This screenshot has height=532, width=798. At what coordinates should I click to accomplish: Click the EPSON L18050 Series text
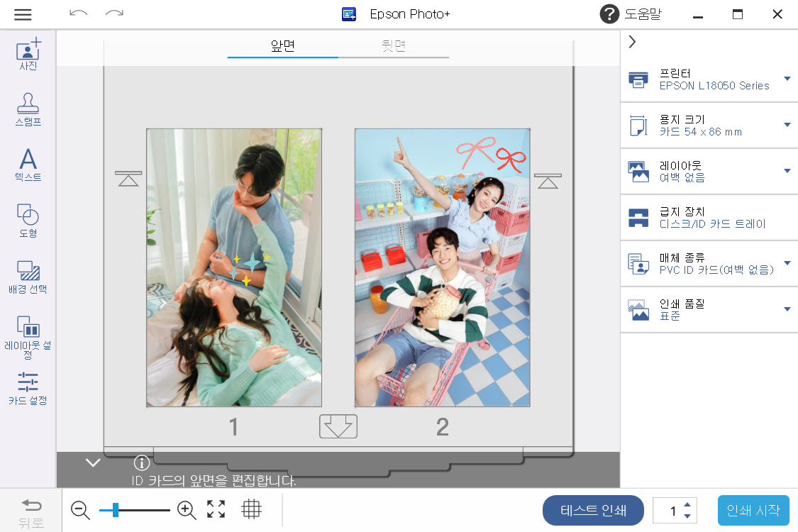point(714,86)
